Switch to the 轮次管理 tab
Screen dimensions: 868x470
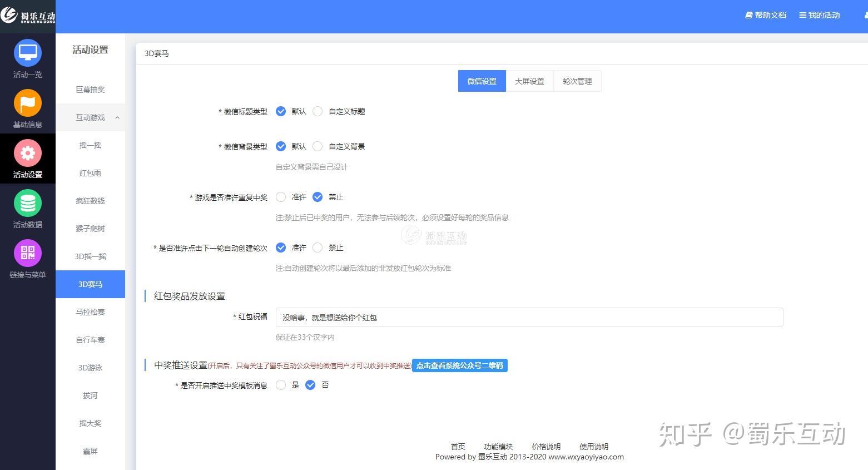tap(577, 81)
